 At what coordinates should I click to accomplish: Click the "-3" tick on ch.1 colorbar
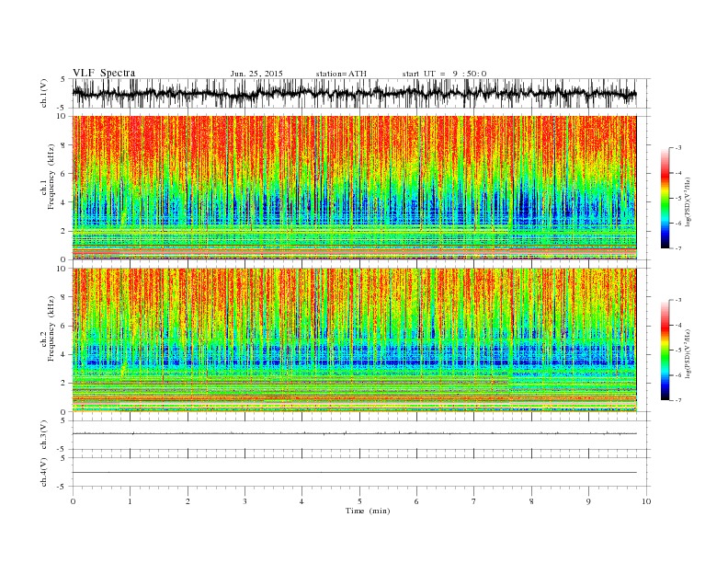678,148
